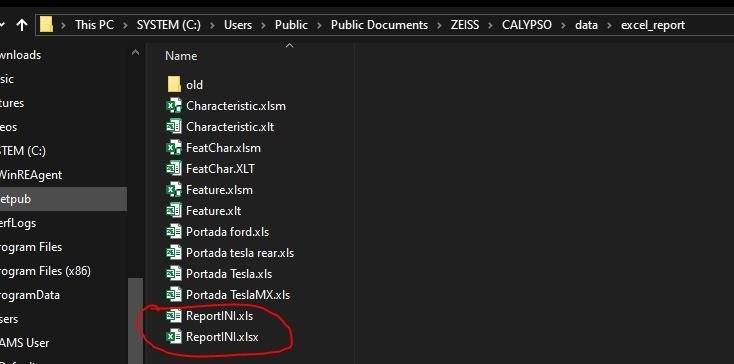
Task: Open ProgramData in the navigation pane
Action: (x=30, y=295)
